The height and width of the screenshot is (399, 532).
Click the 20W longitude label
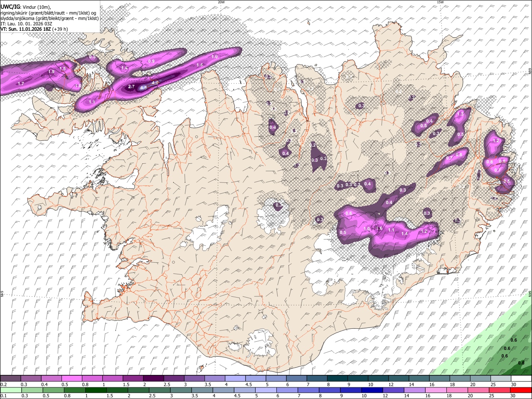tap(221, 2)
